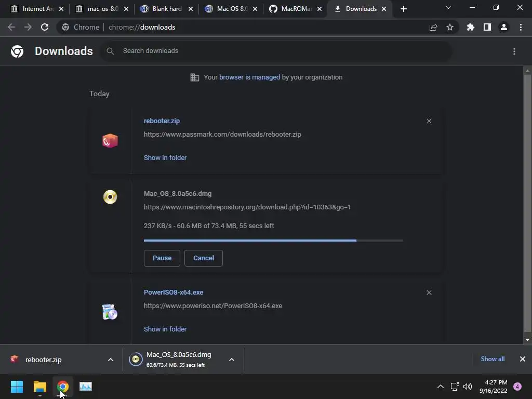
Task: Bookmark this page with the star icon
Action: tap(450, 27)
